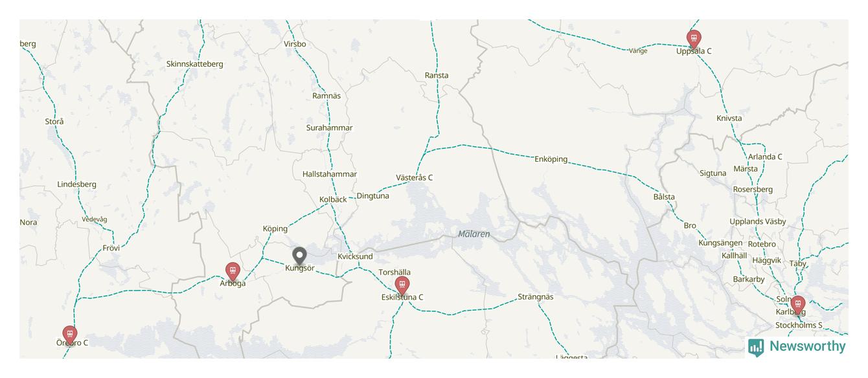
Task: Click the Newsworthy chart logo icon
Action: pos(756,348)
